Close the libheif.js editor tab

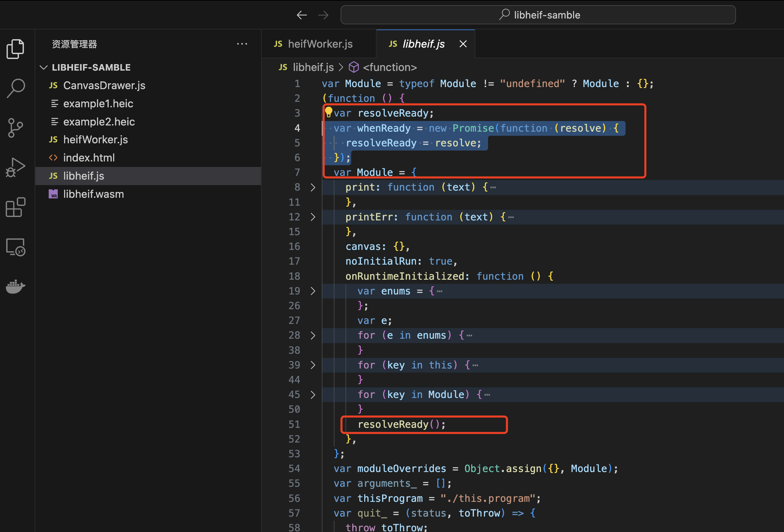pos(463,44)
